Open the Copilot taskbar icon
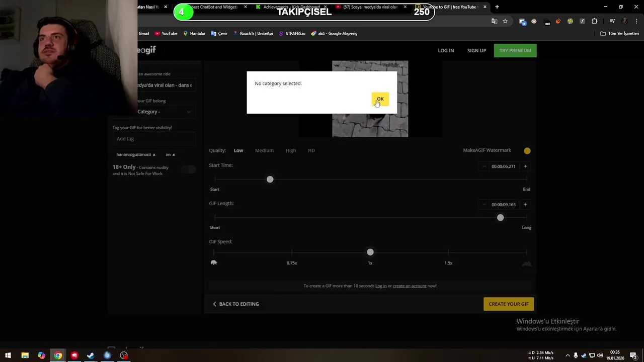644x362 pixels. click(41, 355)
